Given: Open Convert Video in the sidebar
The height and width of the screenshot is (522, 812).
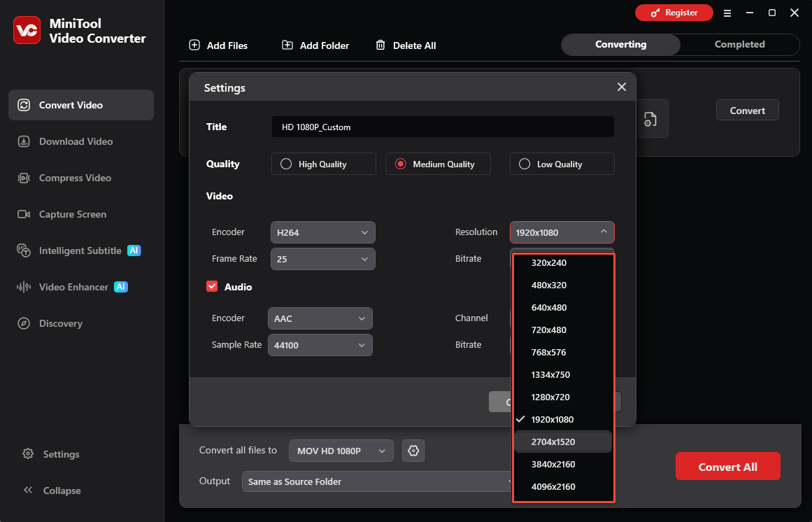Looking at the screenshot, I should coord(81,105).
